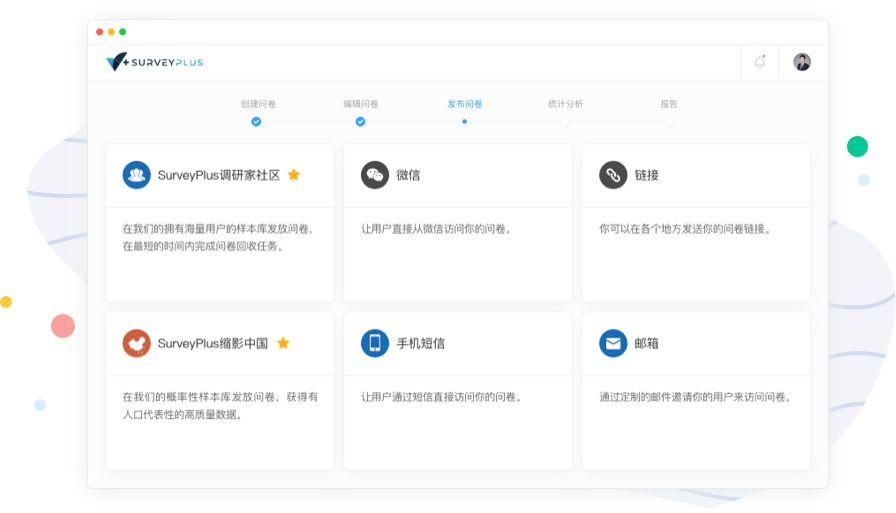Open the SurveyPlus缩影中国 title
Screen dimensions: 896x513
point(213,343)
